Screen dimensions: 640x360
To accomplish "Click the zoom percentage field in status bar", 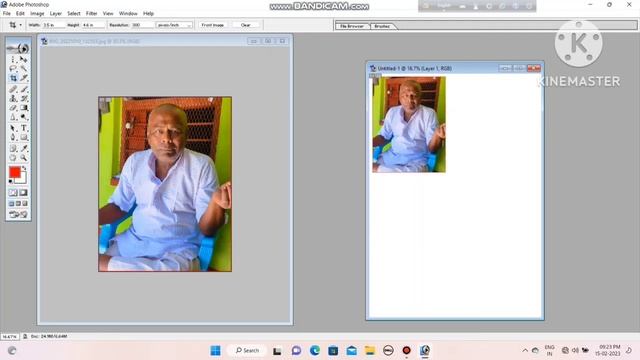I will (10, 337).
